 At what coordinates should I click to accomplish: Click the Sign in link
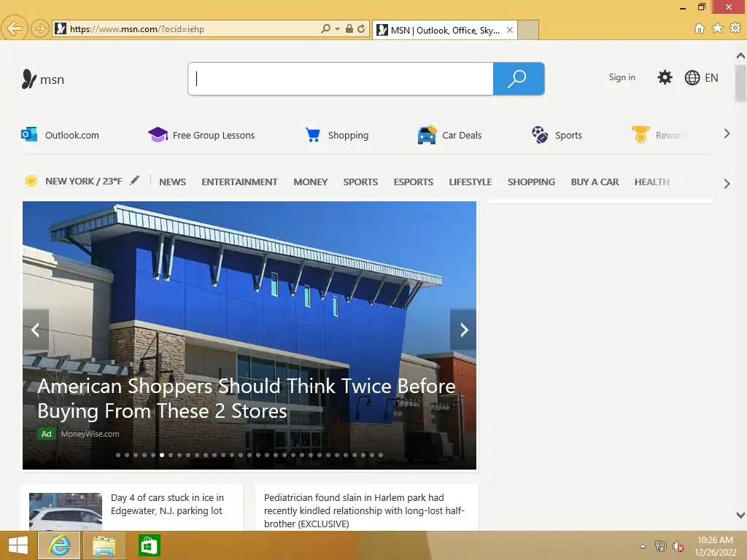coord(622,77)
